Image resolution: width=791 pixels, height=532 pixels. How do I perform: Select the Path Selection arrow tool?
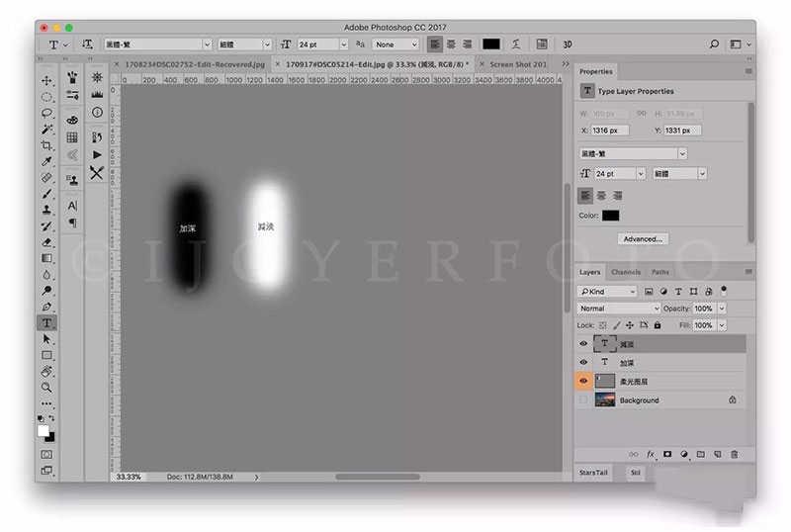[x=46, y=339]
